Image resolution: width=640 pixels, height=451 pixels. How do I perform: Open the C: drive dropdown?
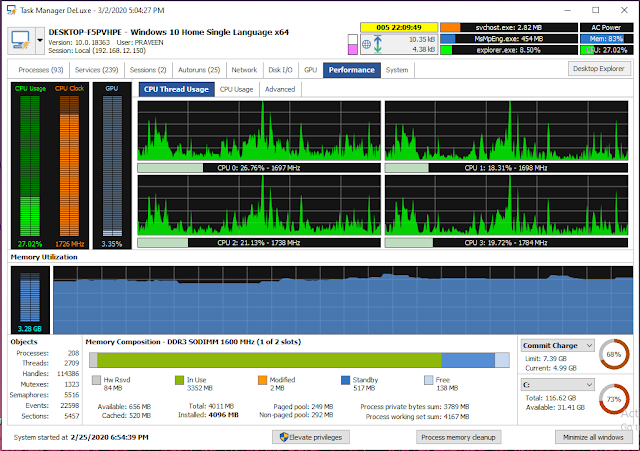pos(558,384)
